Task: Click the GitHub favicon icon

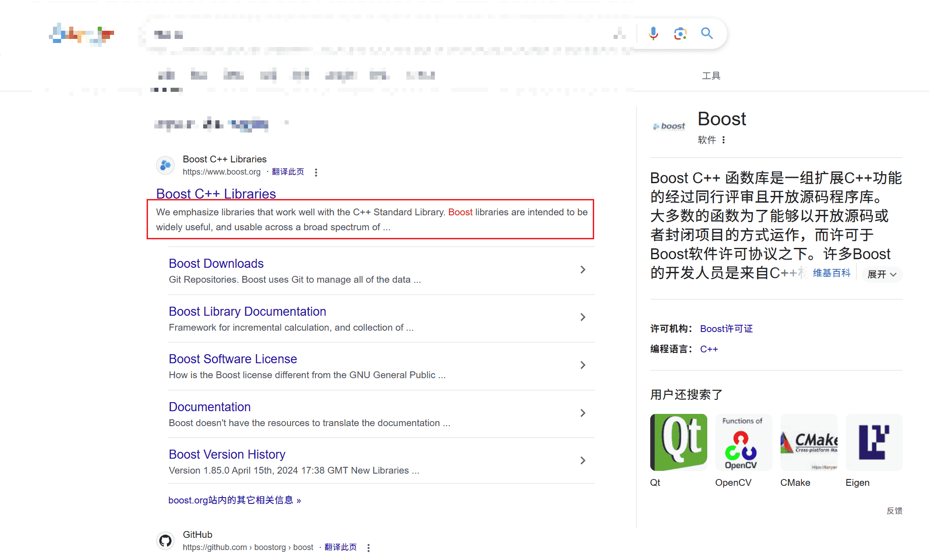Action: 166,541
